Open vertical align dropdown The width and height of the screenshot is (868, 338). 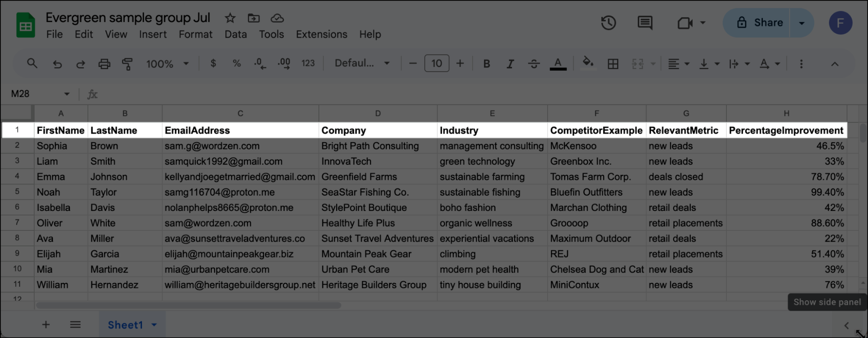pos(709,64)
